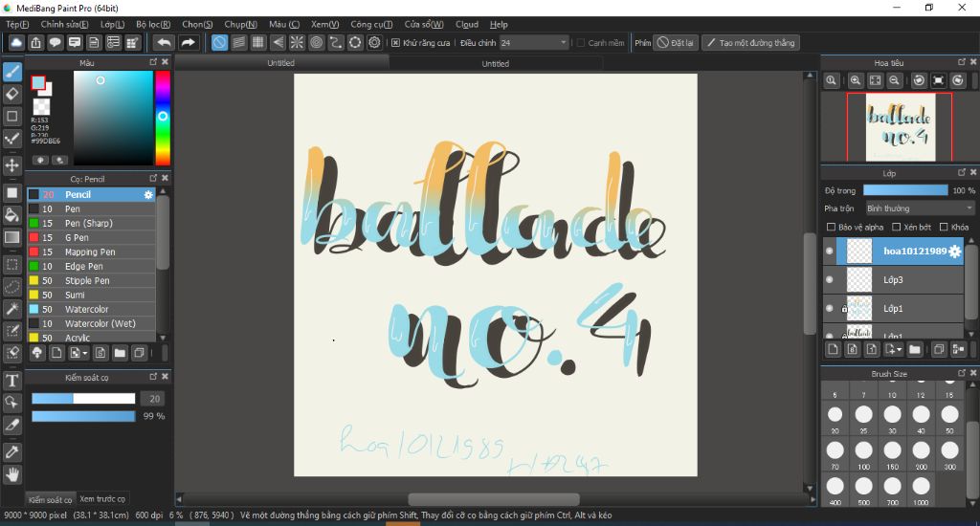980x526 pixels.
Task: Select the Magic Wand tool
Action: (x=11, y=309)
